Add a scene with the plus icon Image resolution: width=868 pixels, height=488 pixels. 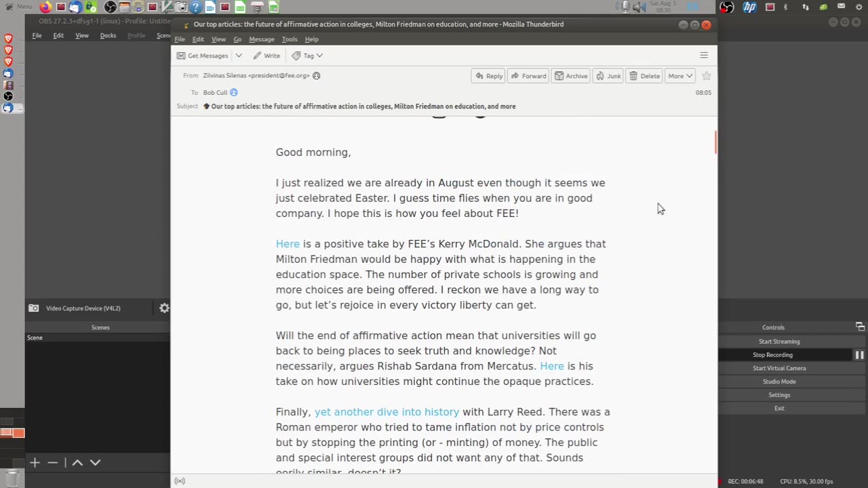[35, 462]
